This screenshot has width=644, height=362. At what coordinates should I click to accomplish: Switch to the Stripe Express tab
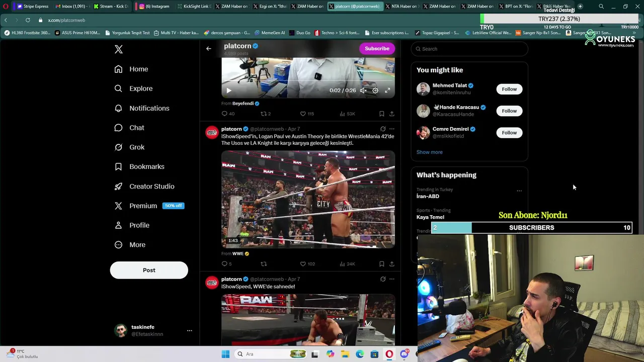coord(33,7)
